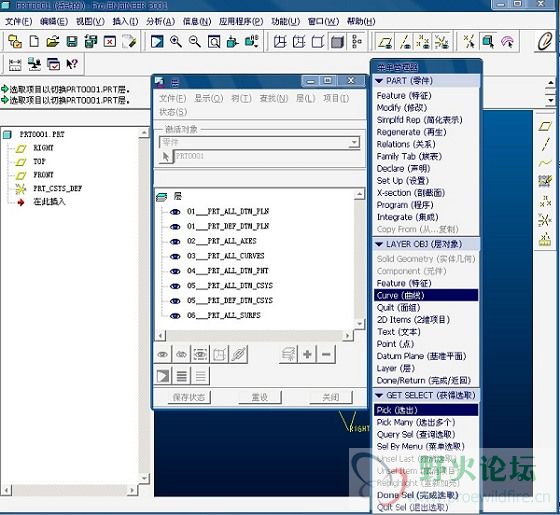The image size is (560, 515).
Task: Open the 视图(V) menu
Action: coord(90,21)
